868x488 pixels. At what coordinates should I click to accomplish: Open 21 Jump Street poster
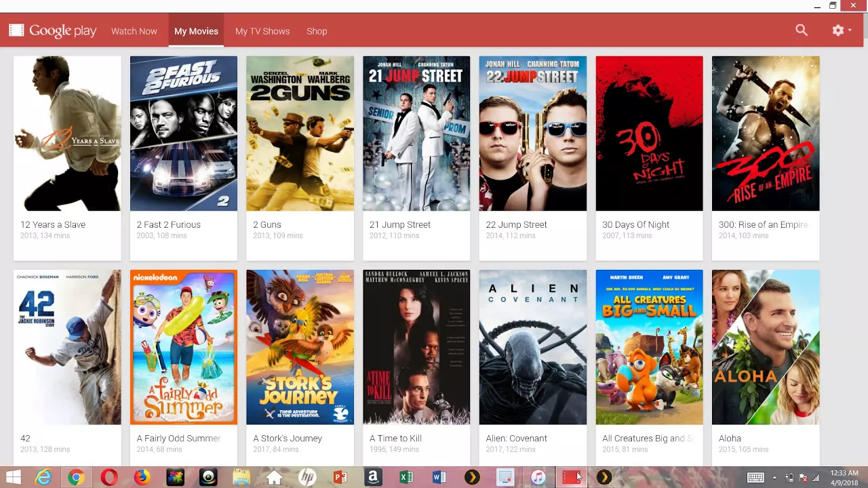[416, 134]
